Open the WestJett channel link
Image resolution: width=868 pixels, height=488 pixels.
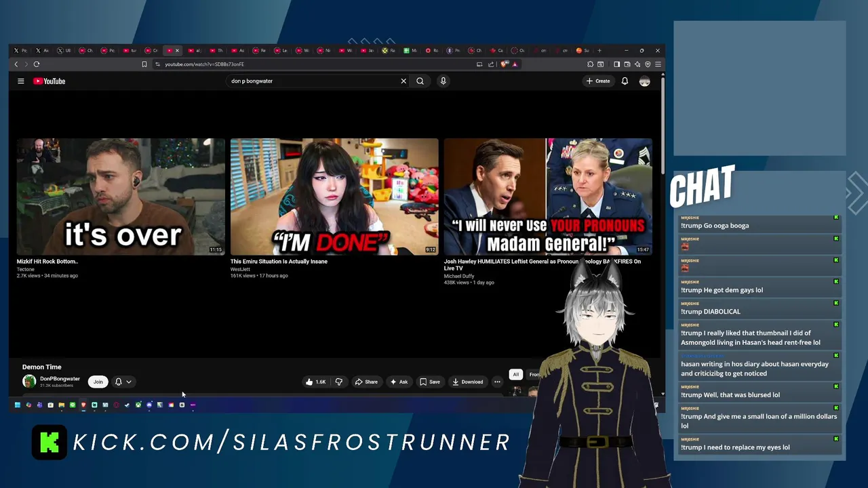click(x=240, y=269)
